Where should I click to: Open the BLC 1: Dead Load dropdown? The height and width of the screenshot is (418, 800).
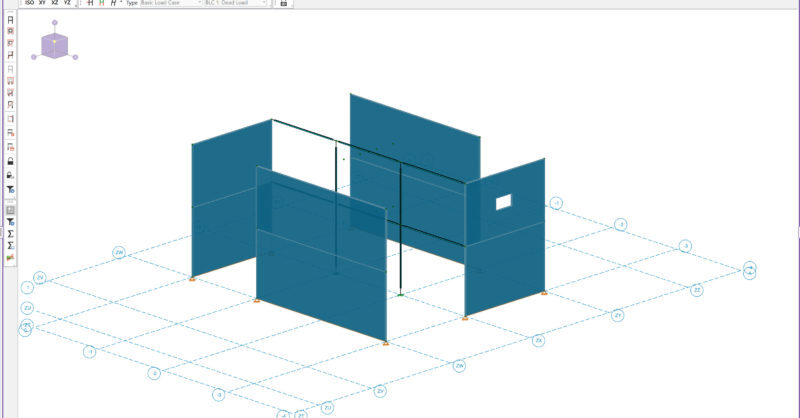[x=235, y=3]
